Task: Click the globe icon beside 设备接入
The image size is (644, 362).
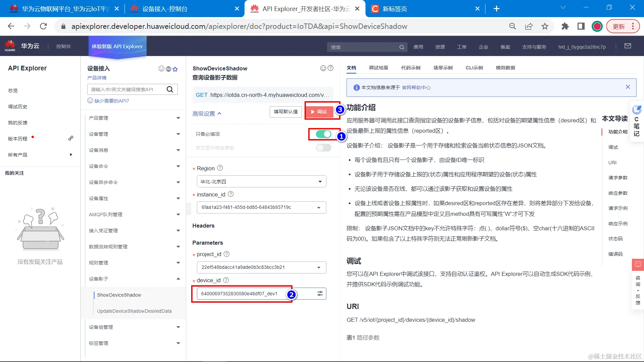Action: (x=168, y=69)
